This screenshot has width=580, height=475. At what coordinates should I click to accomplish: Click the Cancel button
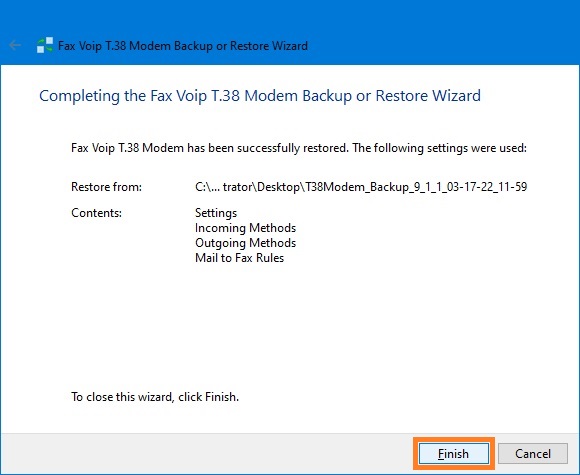click(x=533, y=454)
